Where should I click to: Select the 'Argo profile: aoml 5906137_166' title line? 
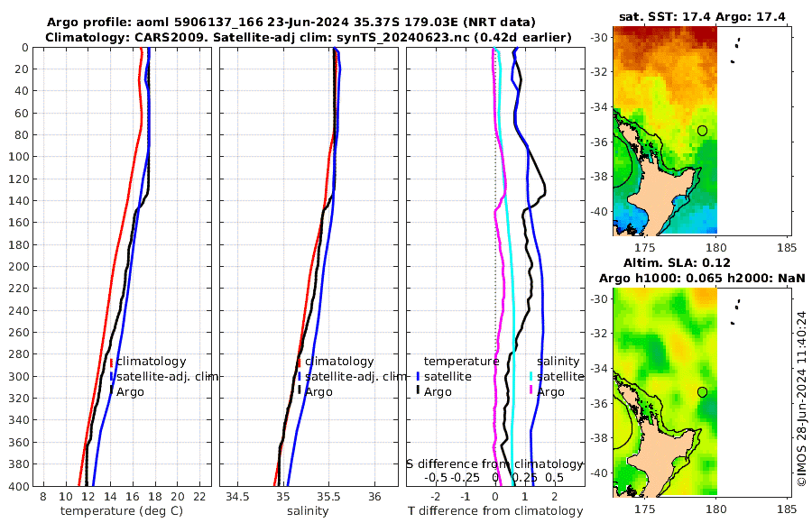click(291, 23)
